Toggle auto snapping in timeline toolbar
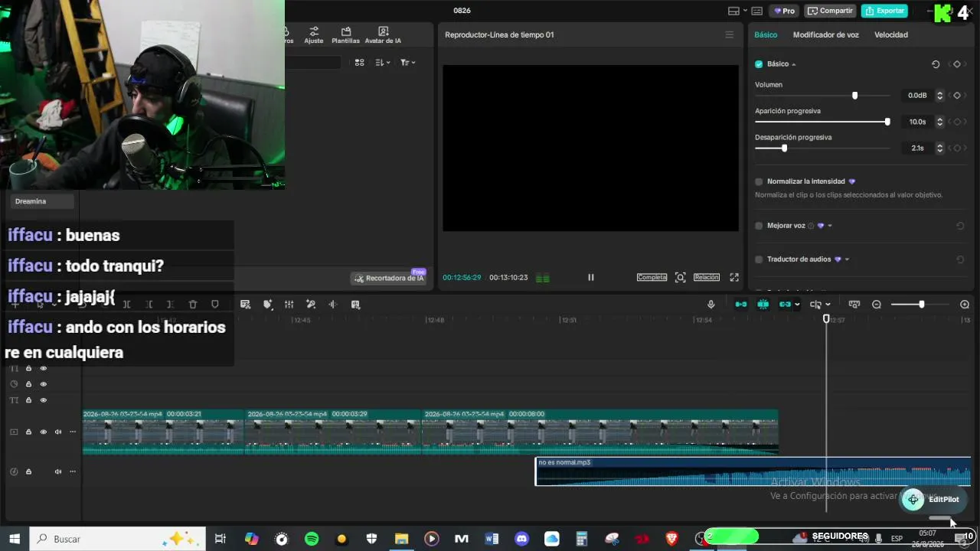The width and height of the screenshot is (980, 551). [763, 305]
